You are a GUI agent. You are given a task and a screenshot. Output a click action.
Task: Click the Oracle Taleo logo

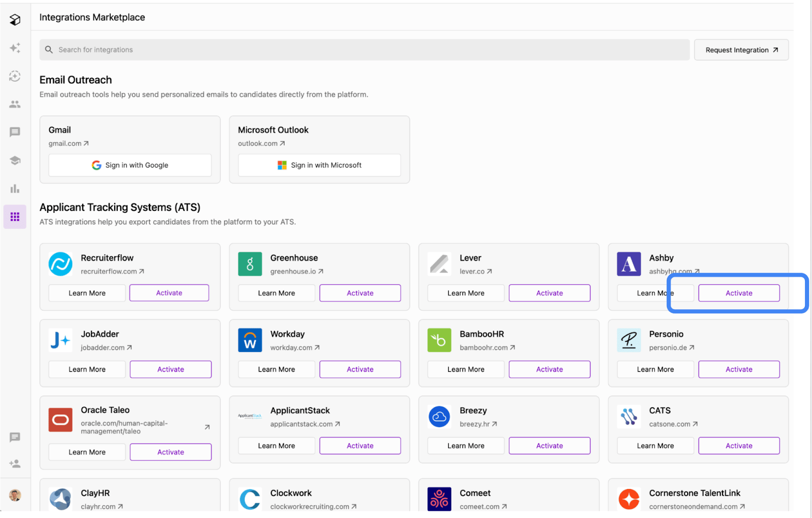[x=60, y=420]
